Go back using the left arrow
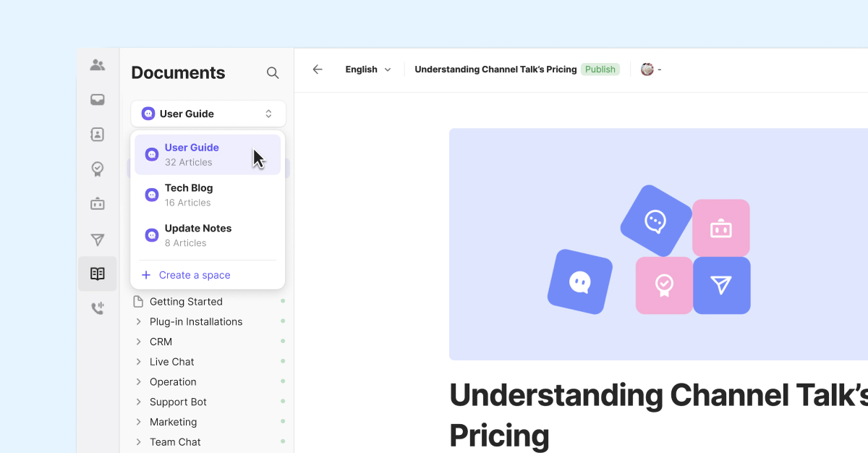The width and height of the screenshot is (868, 453). click(318, 69)
